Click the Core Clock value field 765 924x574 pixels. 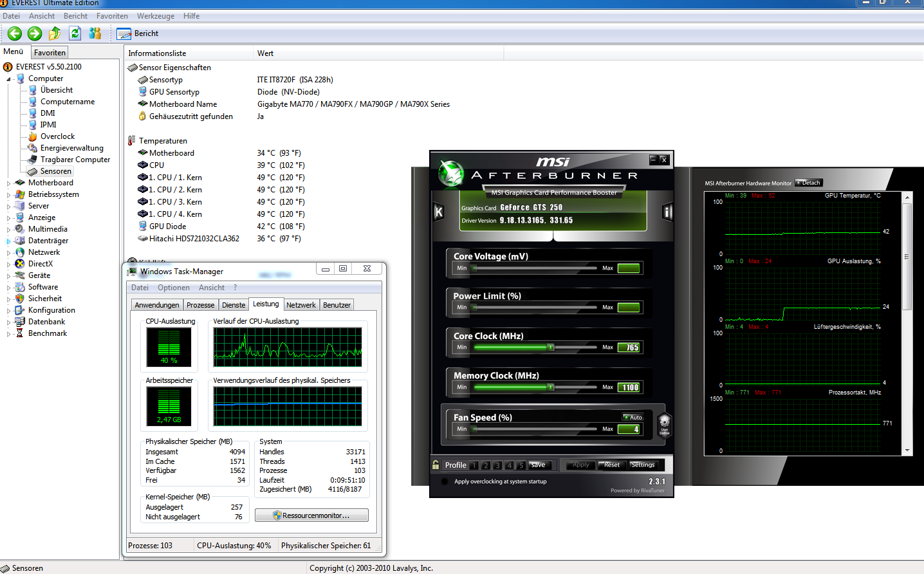(629, 347)
